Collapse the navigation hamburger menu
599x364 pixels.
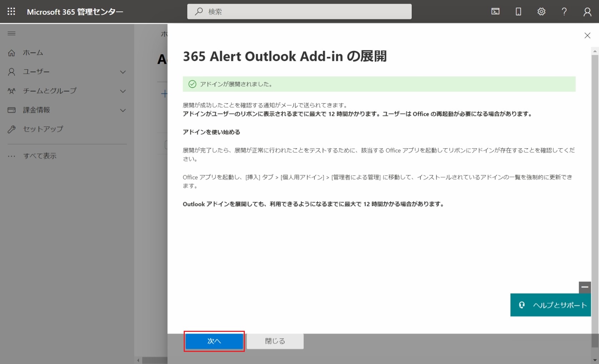tap(11, 34)
